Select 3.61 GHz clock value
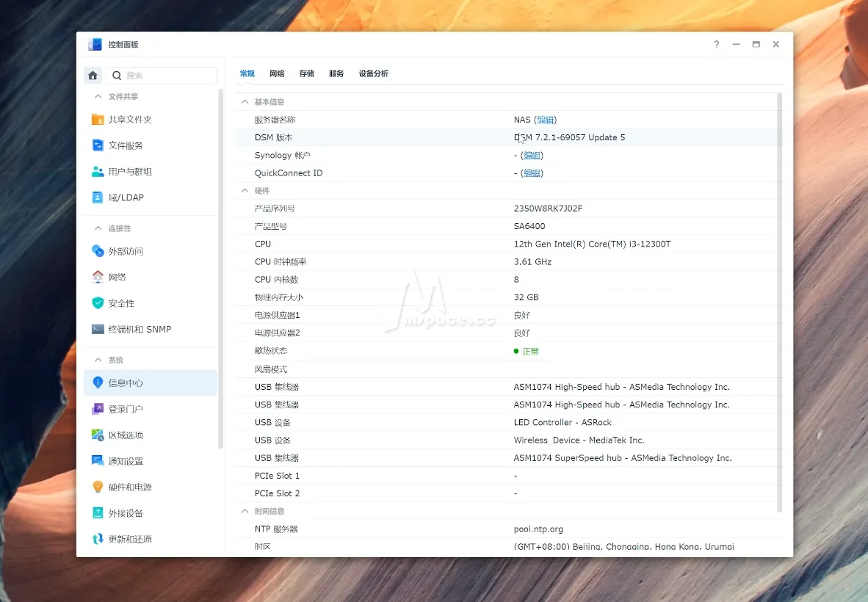Screen dimensions: 868x602 click(532, 261)
